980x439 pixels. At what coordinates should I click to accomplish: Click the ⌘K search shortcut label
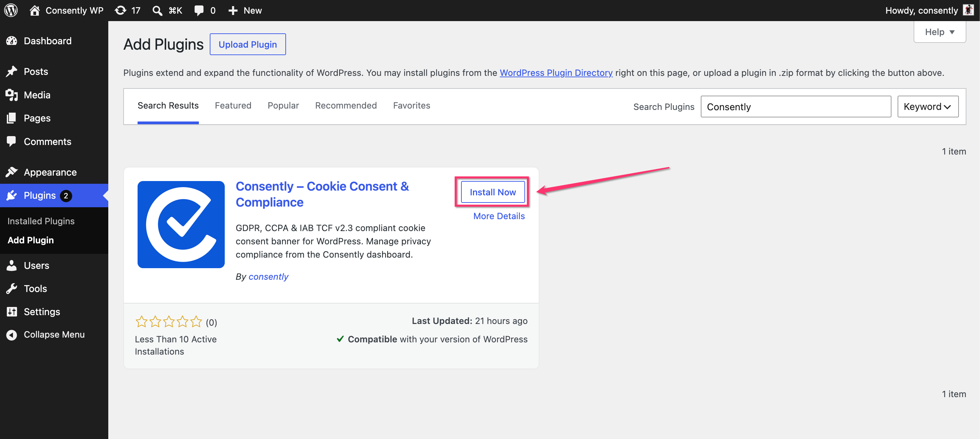pos(175,10)
